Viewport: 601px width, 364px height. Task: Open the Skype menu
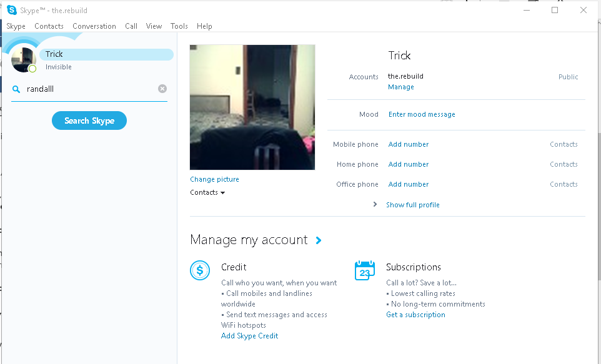[x=16, y=26]
